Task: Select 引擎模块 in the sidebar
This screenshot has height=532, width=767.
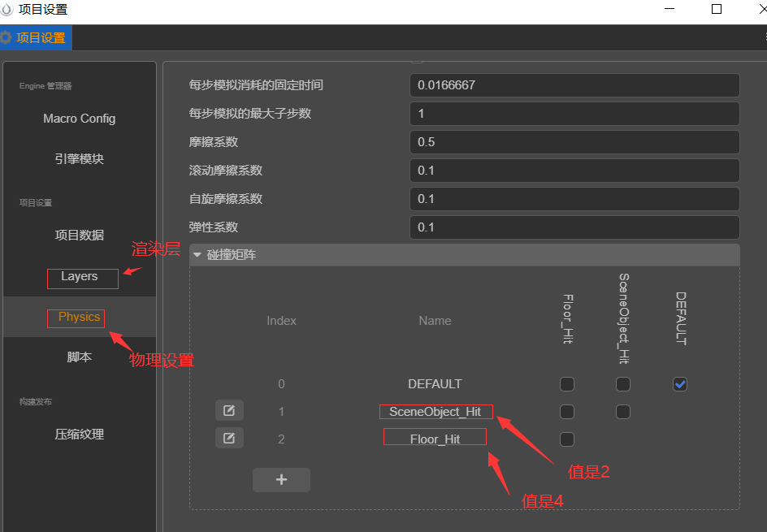Action: (x=79, y=158)
